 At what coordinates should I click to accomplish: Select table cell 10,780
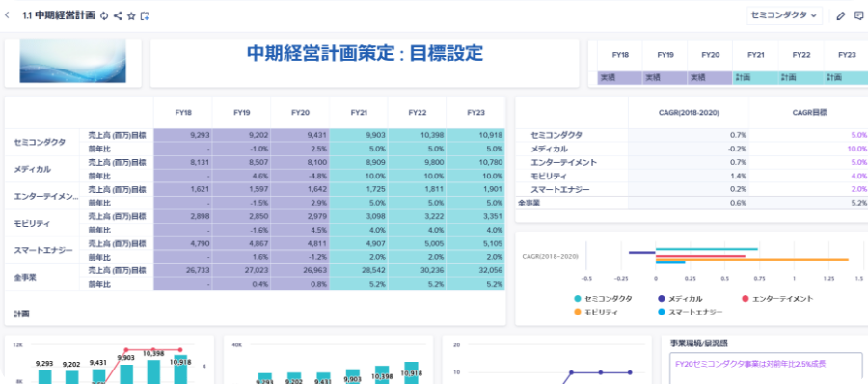[475, 162]
